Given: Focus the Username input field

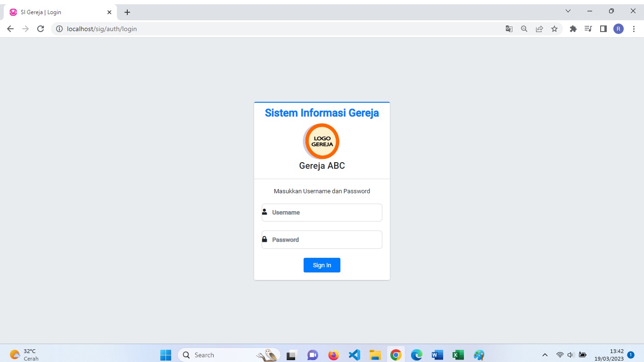Looking at the screenshot, I should coord(325,213).
